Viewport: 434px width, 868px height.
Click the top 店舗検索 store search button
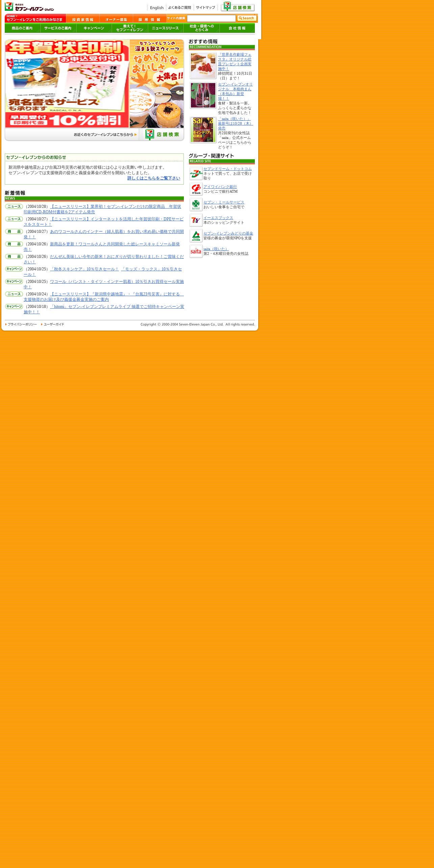click(x=238, y=7)
